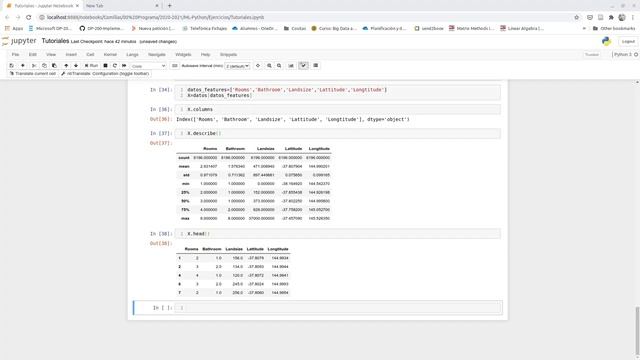The height and width of the screenshot is (360, 640).
Task: Open the Widgets menu
Action: point(183,55)
